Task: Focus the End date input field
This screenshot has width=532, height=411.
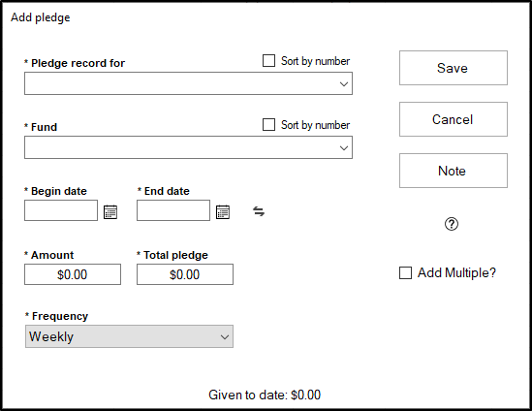Action: pyautogui.click(x=173, y=210)
